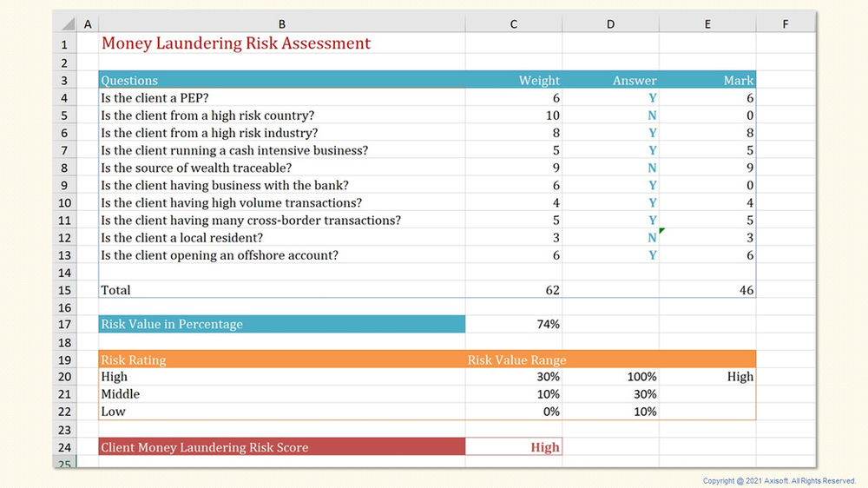
Task: Select column E header
Action: tap(707, 24)
